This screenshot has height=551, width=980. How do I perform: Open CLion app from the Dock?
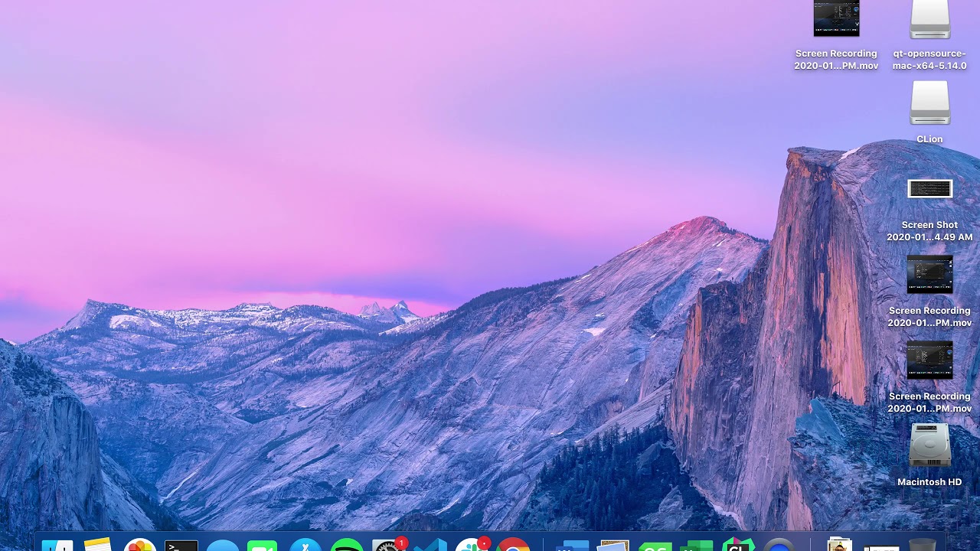[x=739, y=545]
